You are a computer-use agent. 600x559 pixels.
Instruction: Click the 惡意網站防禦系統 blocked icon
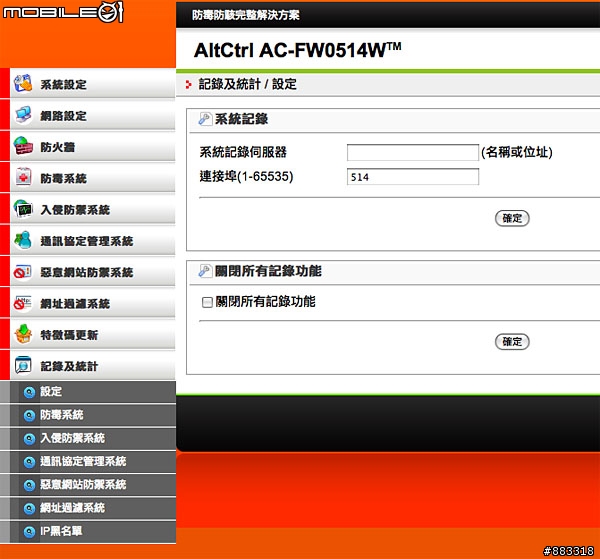[22, 272]
